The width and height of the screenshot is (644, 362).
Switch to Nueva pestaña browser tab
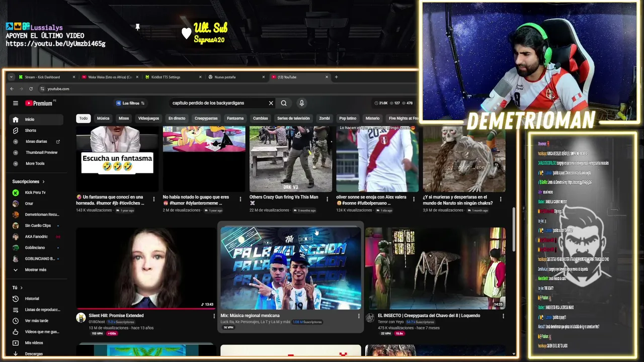click(x=236, y=77)
